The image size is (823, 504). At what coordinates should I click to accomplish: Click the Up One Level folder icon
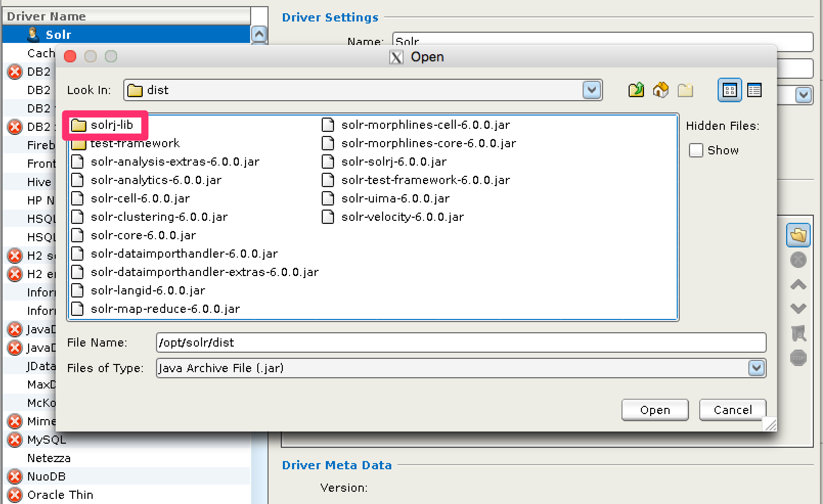(x=636, y=90)
